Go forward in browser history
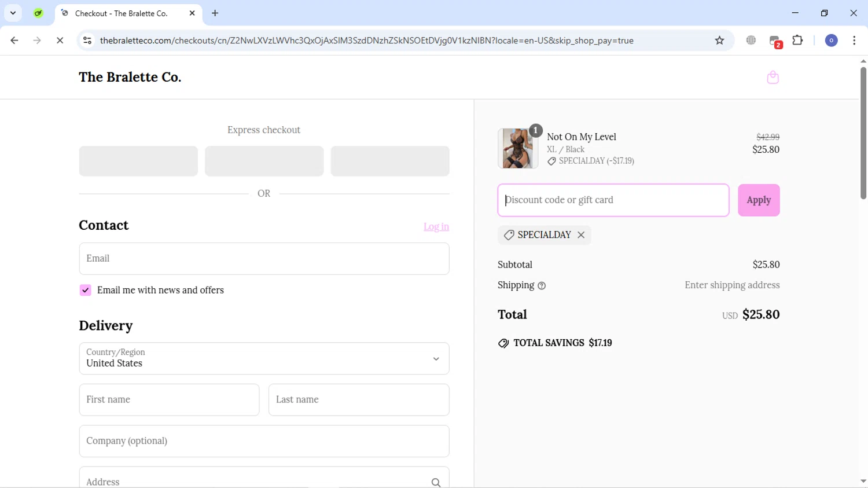 (x=37, y=41)
